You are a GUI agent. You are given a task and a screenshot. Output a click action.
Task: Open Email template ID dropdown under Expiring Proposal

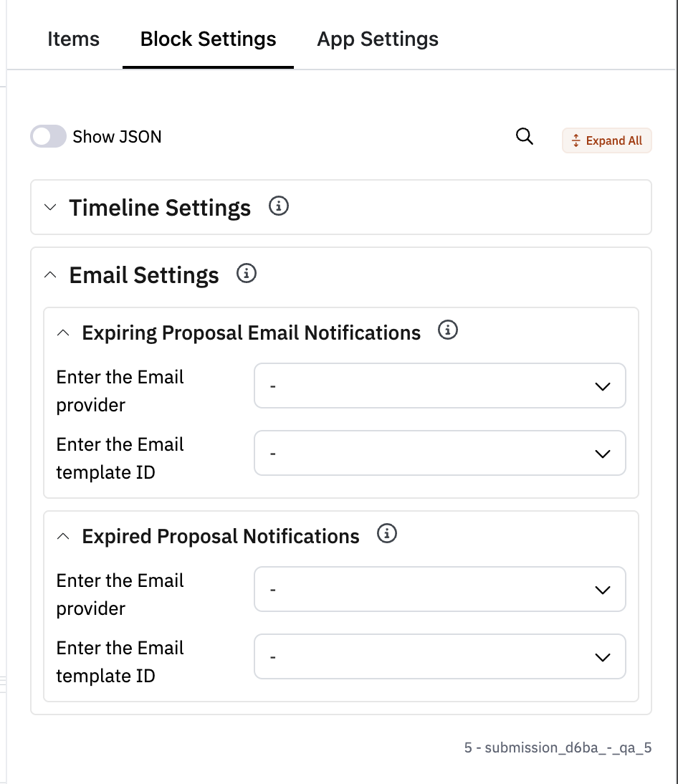439,454
